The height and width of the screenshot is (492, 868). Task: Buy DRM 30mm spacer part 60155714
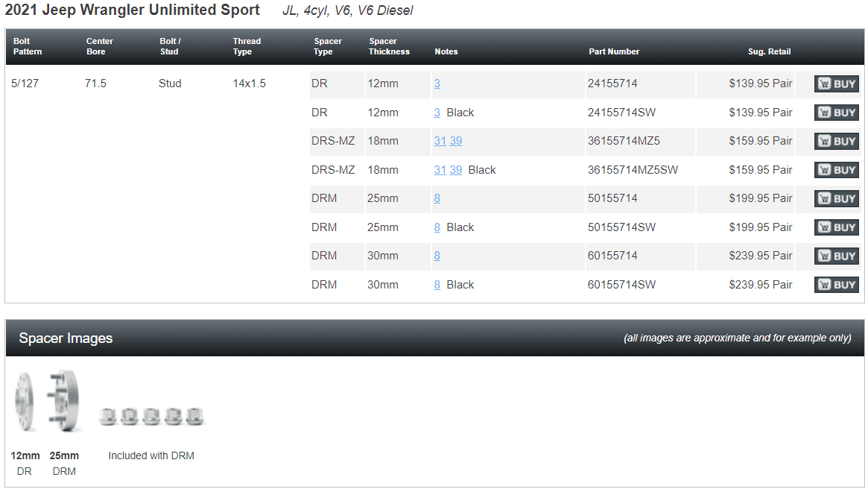click(x=836, y=256)
